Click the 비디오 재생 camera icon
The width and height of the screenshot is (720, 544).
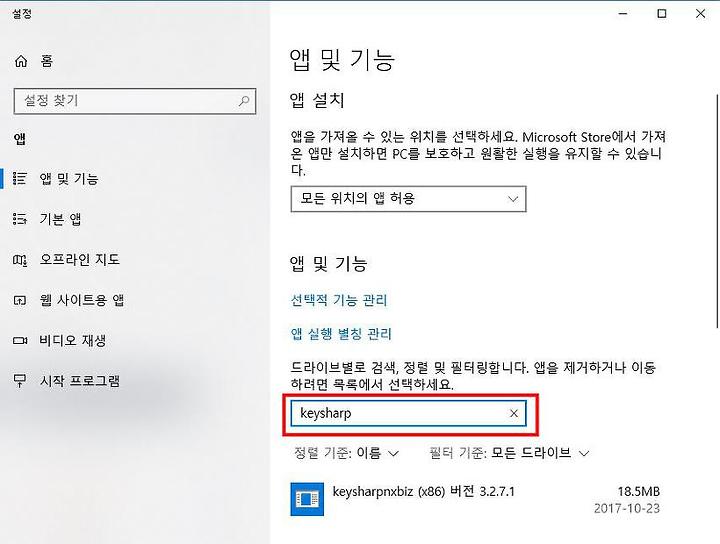[20, 341]
